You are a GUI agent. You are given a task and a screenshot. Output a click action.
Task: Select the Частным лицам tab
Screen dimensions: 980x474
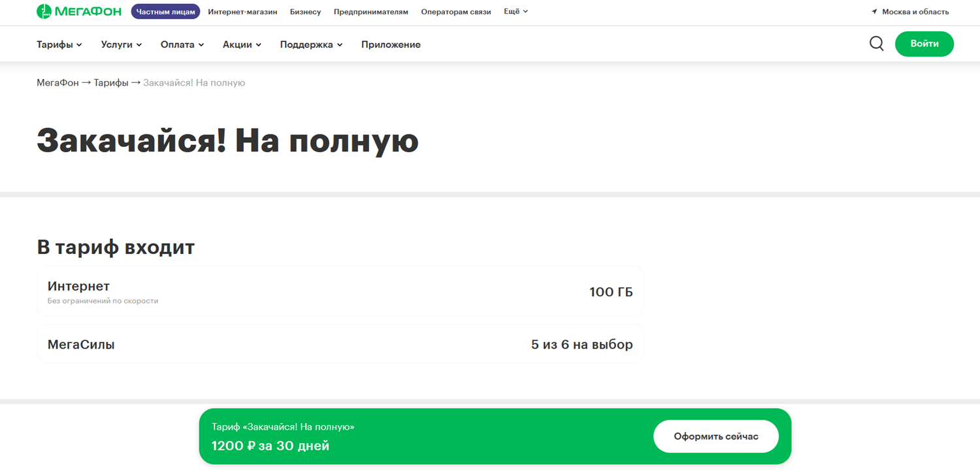(165, 12)
